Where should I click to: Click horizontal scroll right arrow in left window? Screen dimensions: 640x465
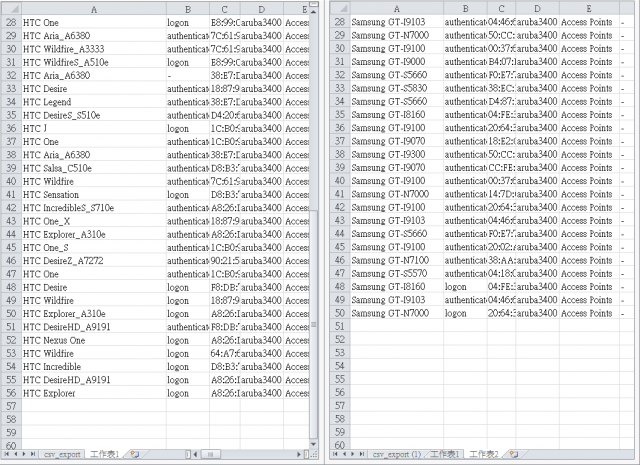point(299,454)
